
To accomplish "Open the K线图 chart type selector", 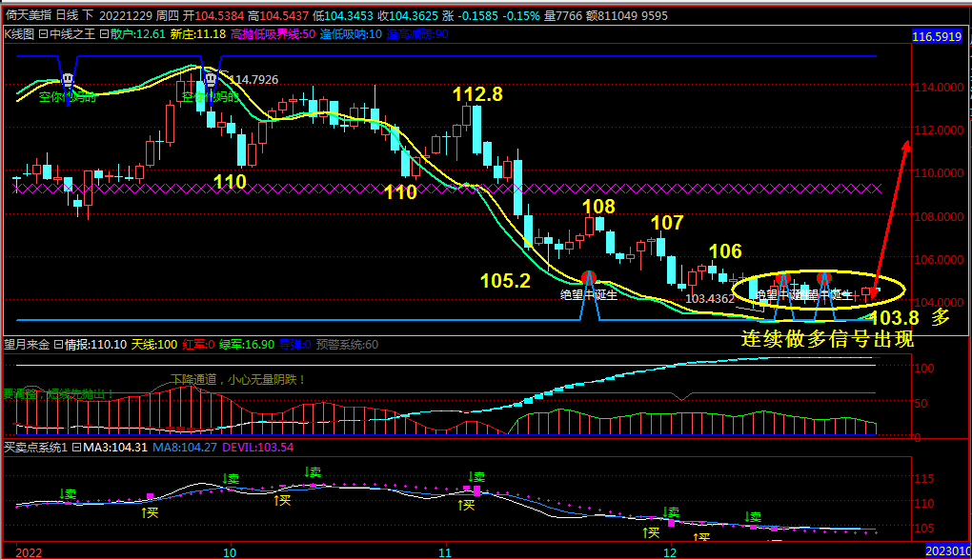I will 19,34.
